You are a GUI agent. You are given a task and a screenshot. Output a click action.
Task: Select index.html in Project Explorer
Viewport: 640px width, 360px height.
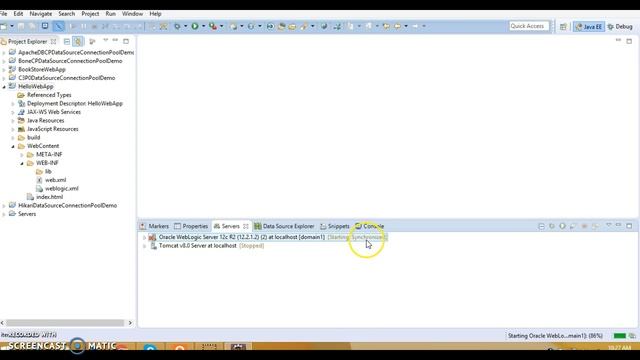point(49,197)
